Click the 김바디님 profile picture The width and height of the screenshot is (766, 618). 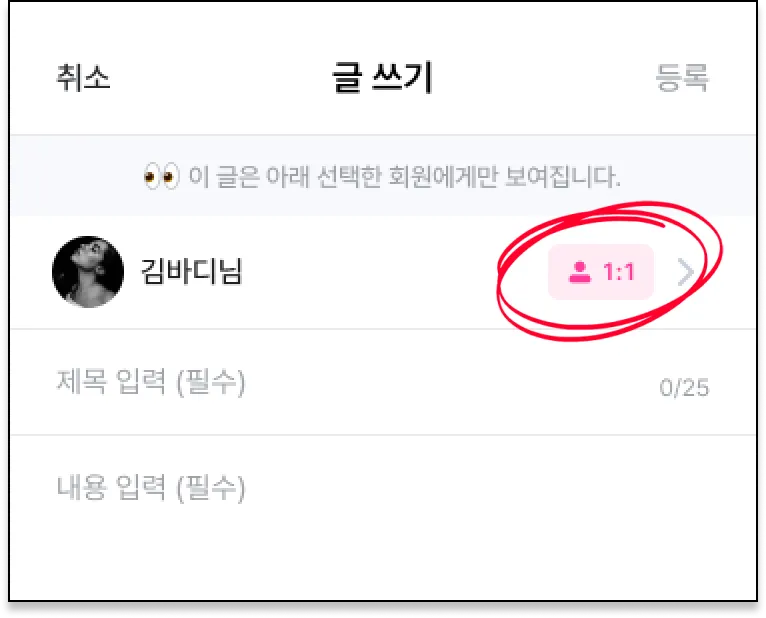pyautogui.click(x=88, y=272)
